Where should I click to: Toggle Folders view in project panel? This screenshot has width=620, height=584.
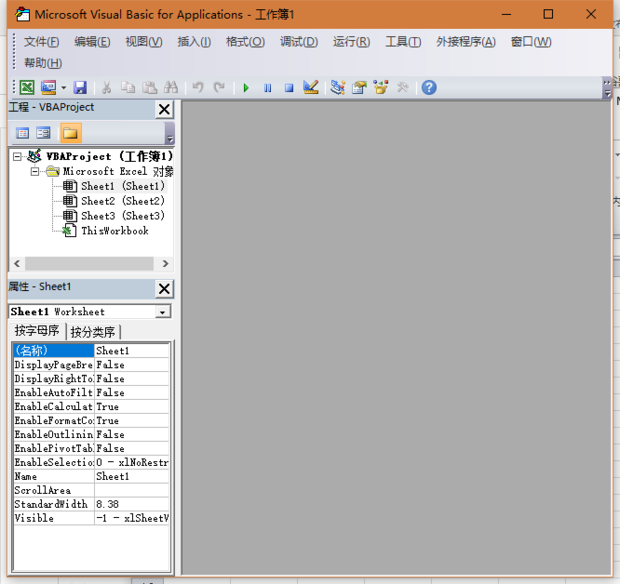[70, 133]
